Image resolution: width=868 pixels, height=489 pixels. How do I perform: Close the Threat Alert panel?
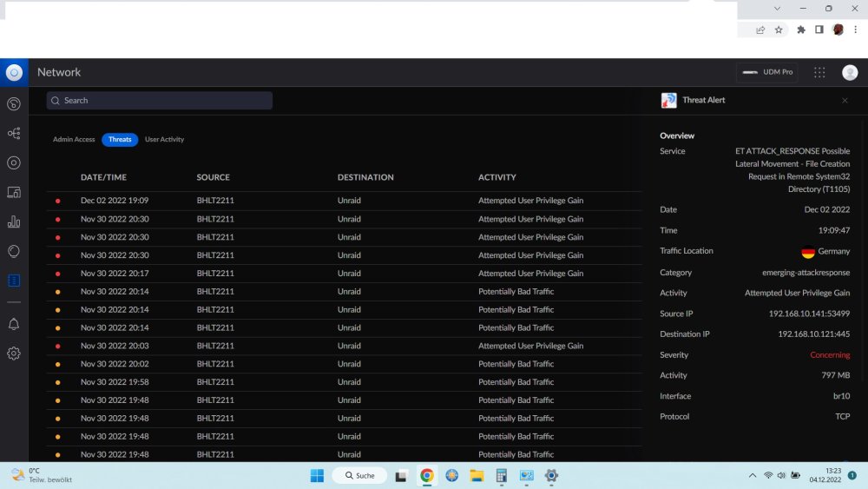pos(845,100)
